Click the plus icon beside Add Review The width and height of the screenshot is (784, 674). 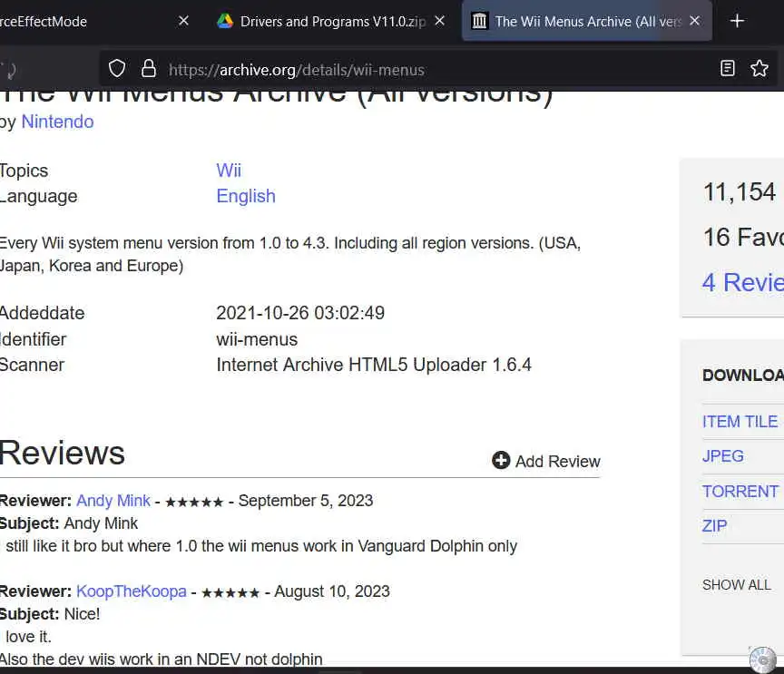coord(501,461)
